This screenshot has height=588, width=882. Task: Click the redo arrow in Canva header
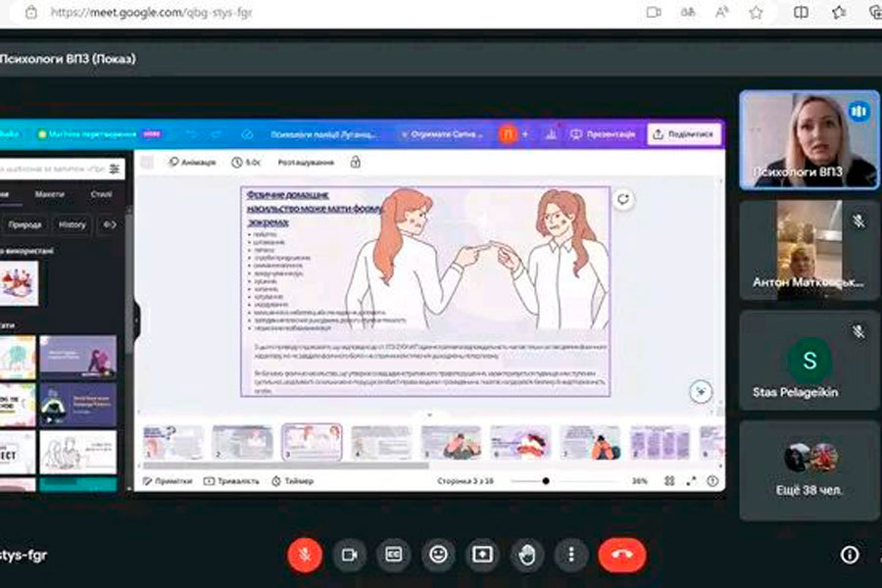tap(217, 134)
